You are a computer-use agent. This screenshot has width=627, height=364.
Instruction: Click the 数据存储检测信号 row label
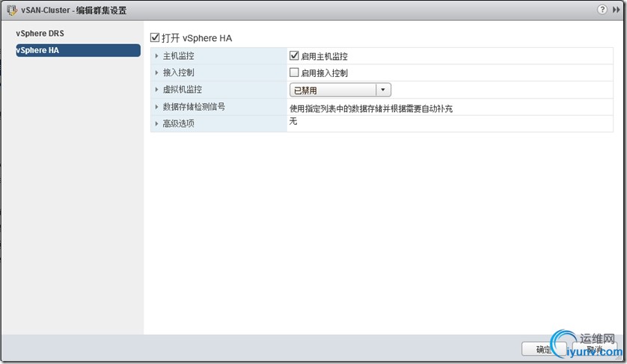pos(194,107)
